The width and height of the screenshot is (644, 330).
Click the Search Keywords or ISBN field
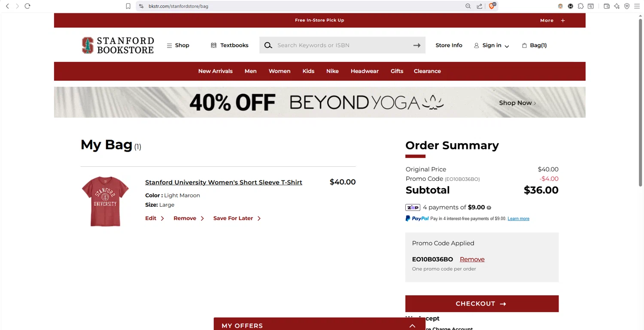342,45
